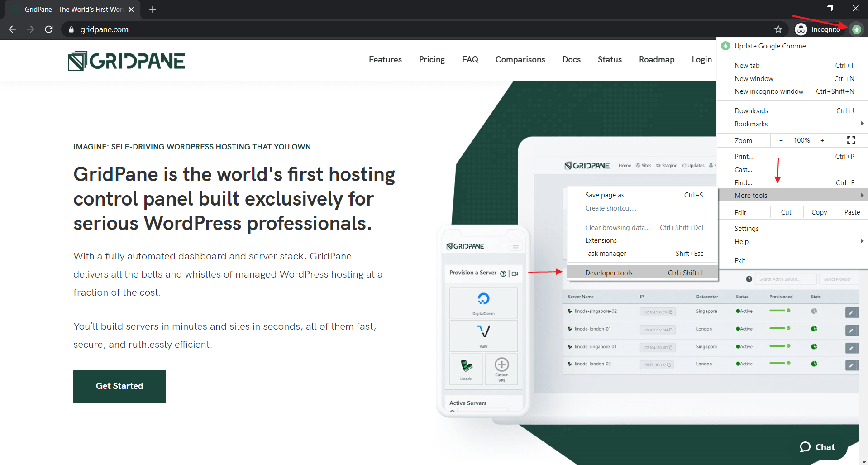
Task: Open the Chat widget
Action: 817,447
